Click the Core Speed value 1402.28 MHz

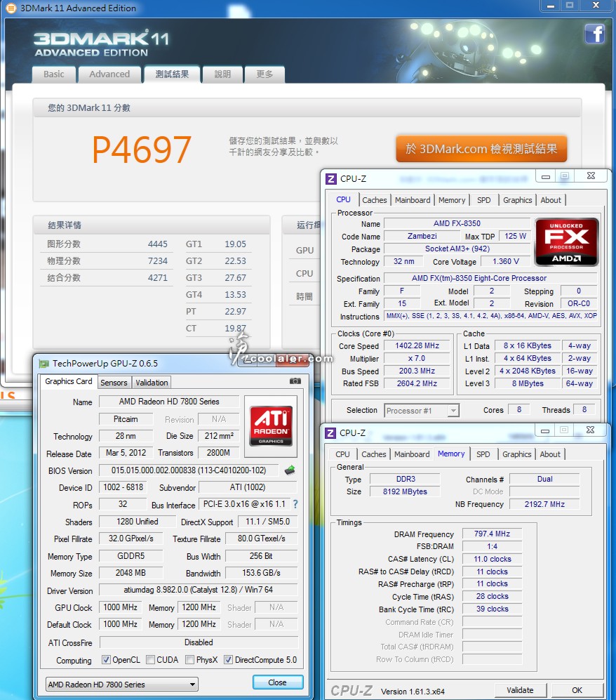(x=417, y=346)
